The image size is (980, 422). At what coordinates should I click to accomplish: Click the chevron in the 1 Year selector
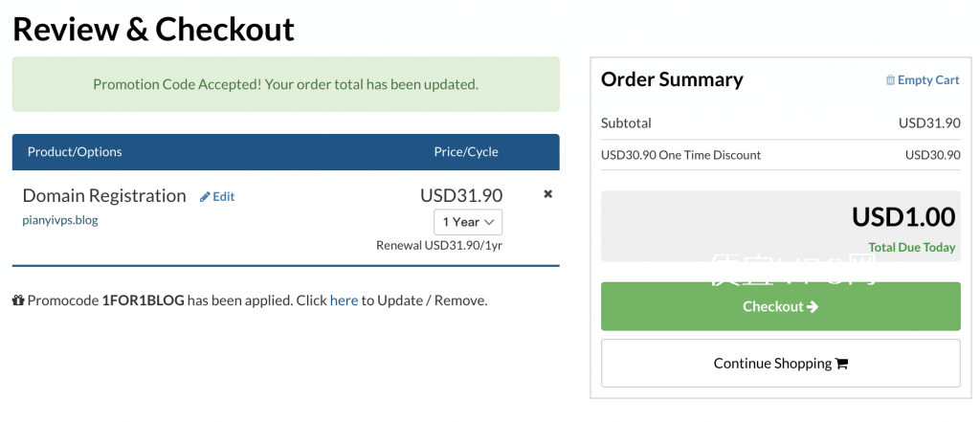pyautogui.click(x=489, y=222)
